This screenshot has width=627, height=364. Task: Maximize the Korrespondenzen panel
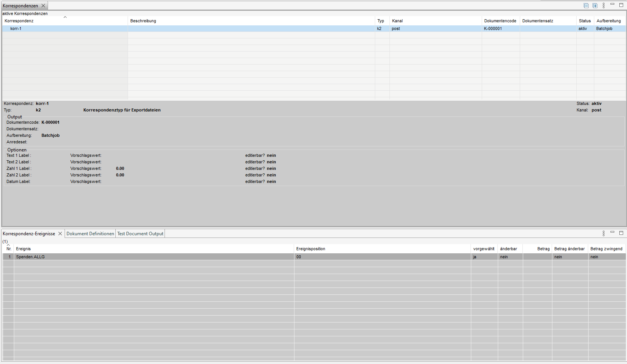[621, 5]
